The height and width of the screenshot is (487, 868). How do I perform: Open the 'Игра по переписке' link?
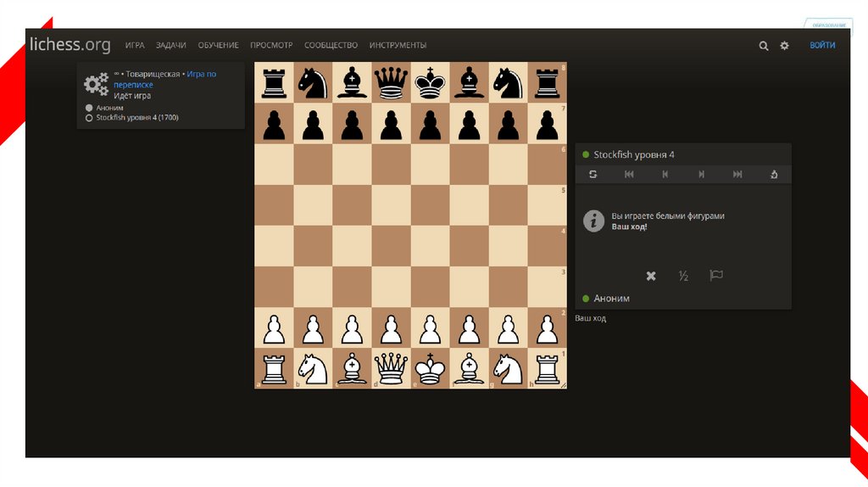164,79
